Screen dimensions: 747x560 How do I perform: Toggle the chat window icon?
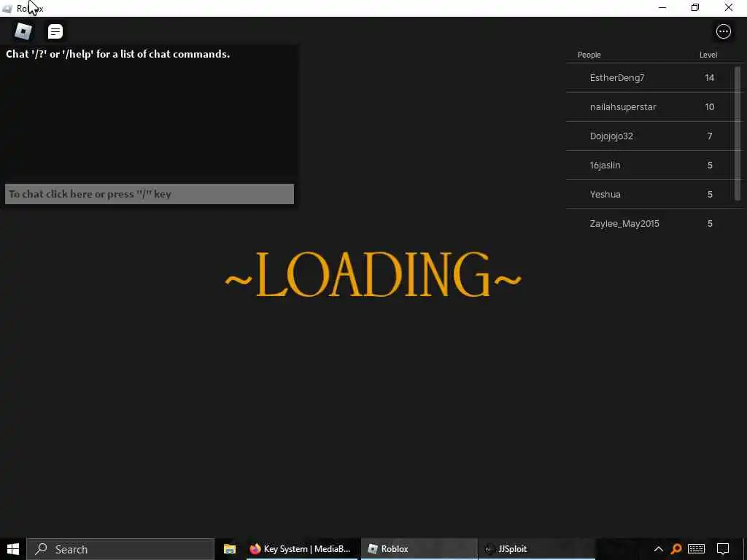coord(55,31)
